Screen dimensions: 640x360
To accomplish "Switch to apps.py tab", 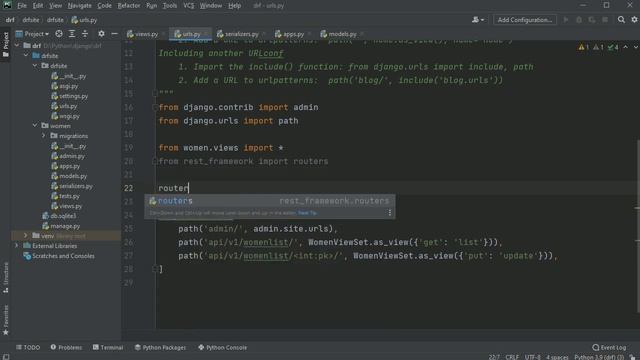I will coord(293,34).
